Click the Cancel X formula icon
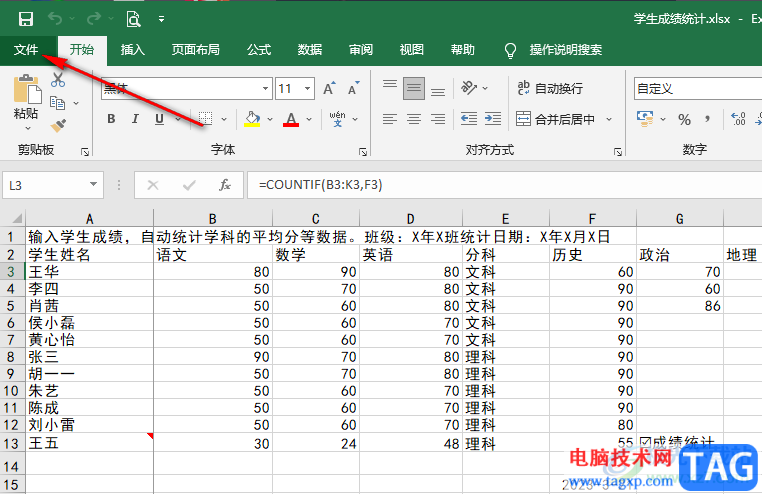 [x=153, y=185]
